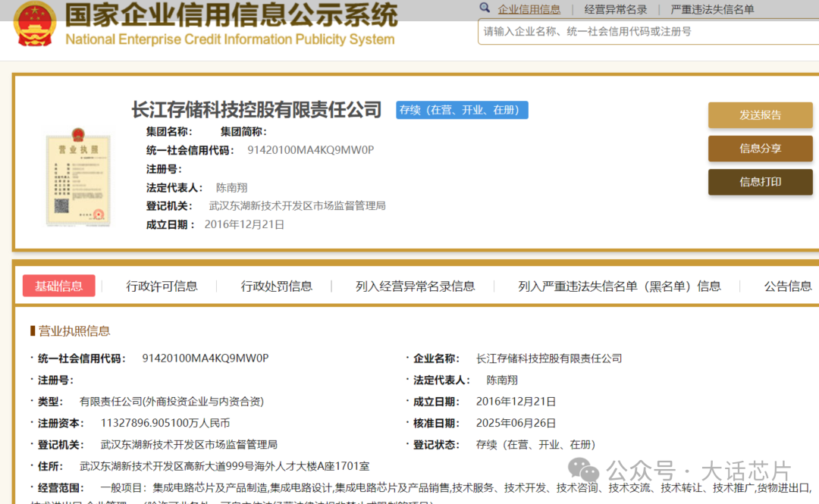This screenshot has height=504, width=819.
Task: Click 核准日期 value 2025年06月26日
Action: tap(516, 423)
